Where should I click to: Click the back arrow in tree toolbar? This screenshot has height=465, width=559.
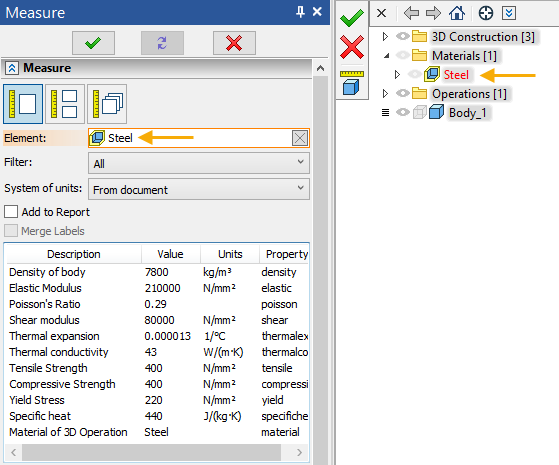tap(411, 13)
